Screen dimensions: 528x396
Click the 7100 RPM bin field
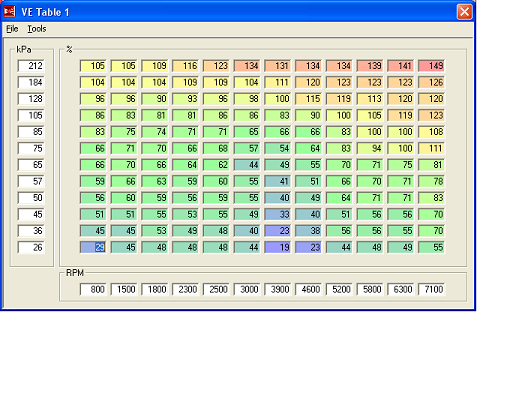431,289
